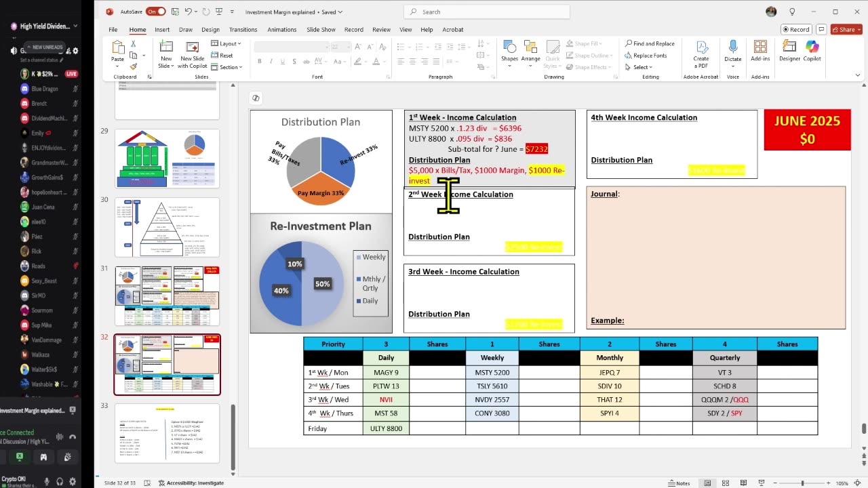Click Create a PDF in Adobe Acrobat

click(x=701, y=54)
